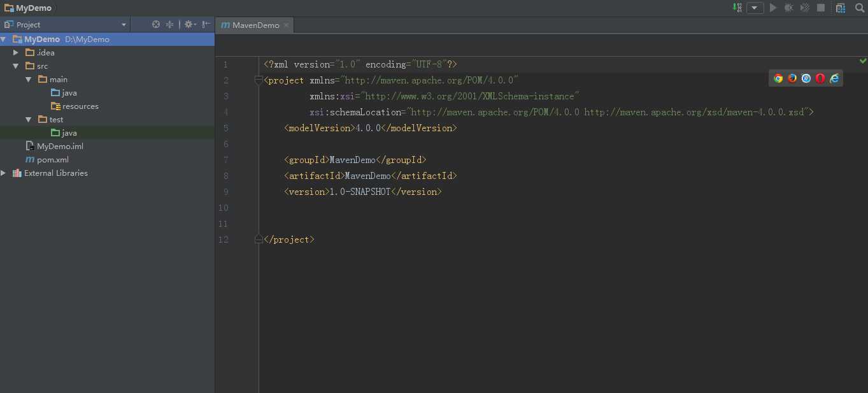Click the Make Project build icon
The height and width of the screenshot is (393, 868).
[x=737, y=8]
